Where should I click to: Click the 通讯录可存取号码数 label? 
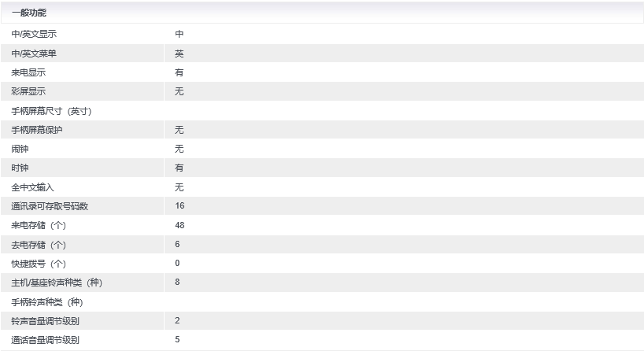(50, 206)
